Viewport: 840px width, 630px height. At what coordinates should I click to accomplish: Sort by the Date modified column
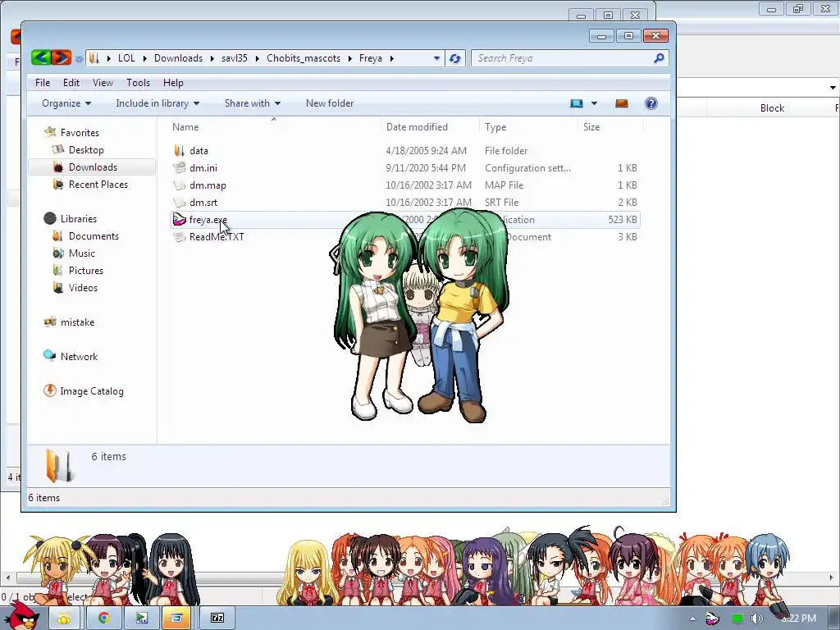tap(417, 127)
